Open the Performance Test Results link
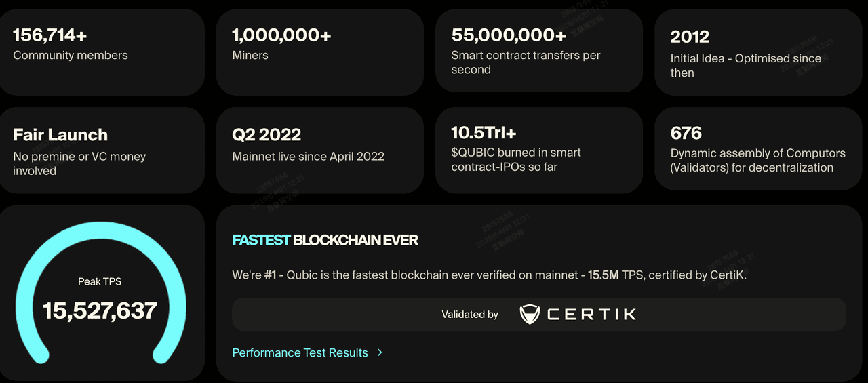Viewport: 868px width, 383px height. point(300,352)
